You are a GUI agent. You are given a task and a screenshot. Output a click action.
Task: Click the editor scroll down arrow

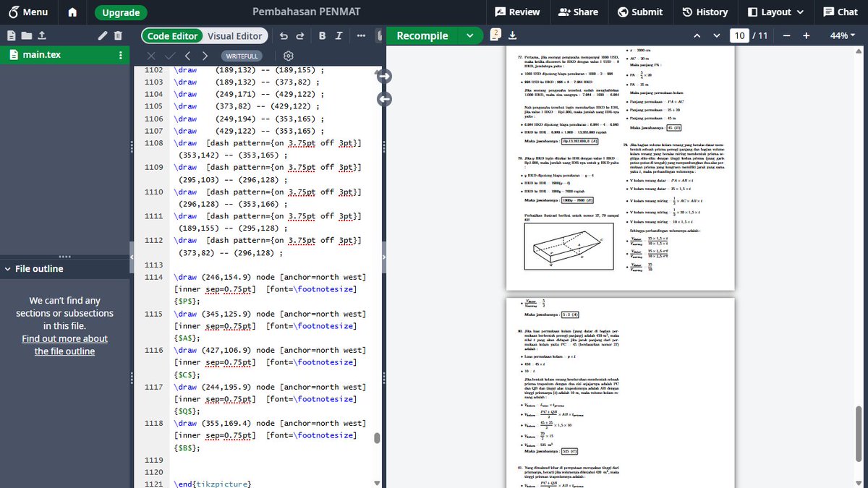[376, 483]
